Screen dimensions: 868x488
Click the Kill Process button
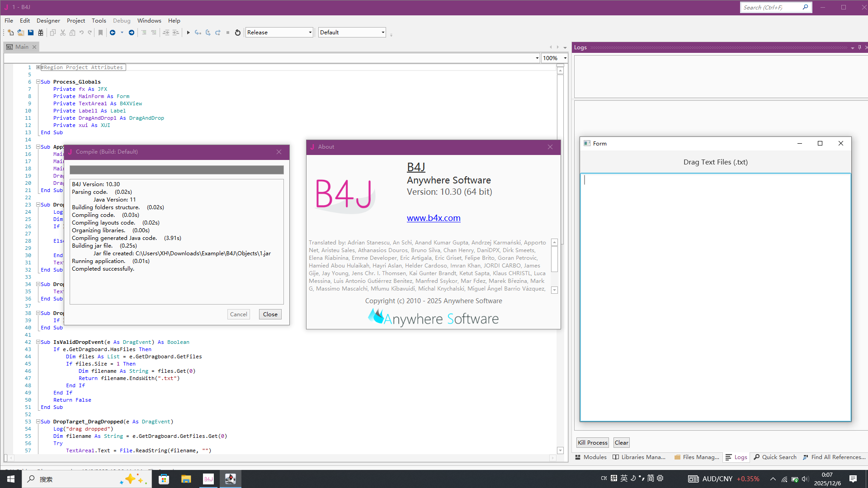[x=592, y=443]
